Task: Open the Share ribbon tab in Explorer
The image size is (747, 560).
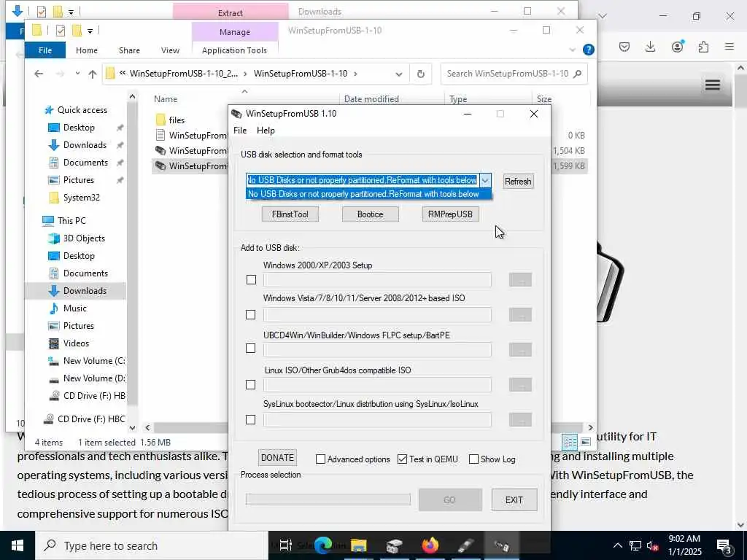Action: click(x=130, y=50)
